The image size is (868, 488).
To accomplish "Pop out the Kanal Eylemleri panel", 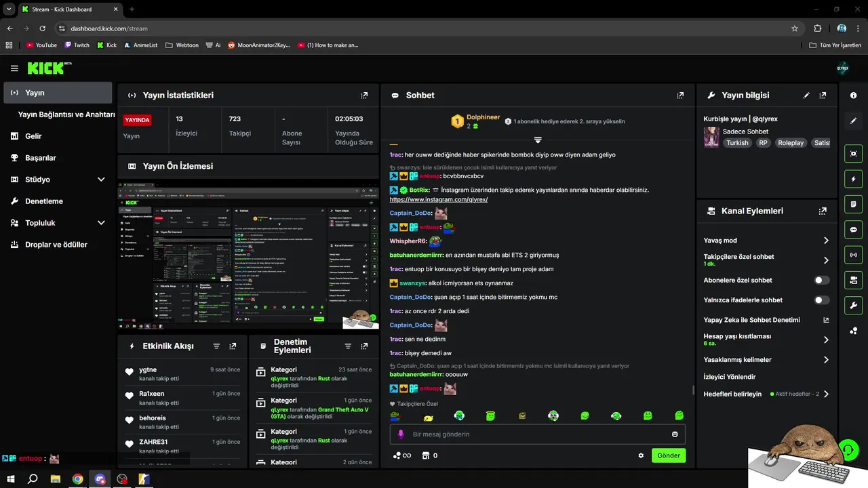I will pyautogui.click(x=823, y=211).
